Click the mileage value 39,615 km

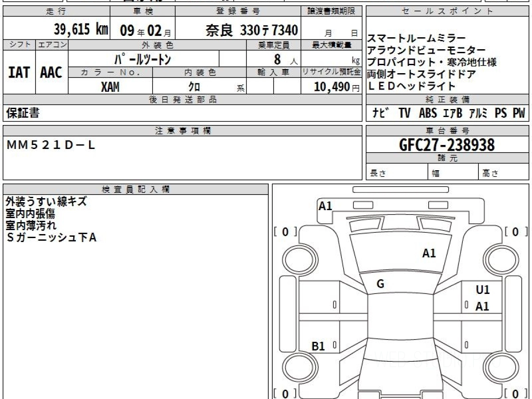click(81, 30)
